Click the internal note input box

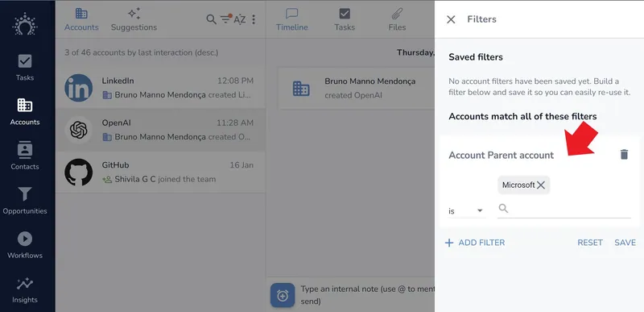(x=367, y=295)
